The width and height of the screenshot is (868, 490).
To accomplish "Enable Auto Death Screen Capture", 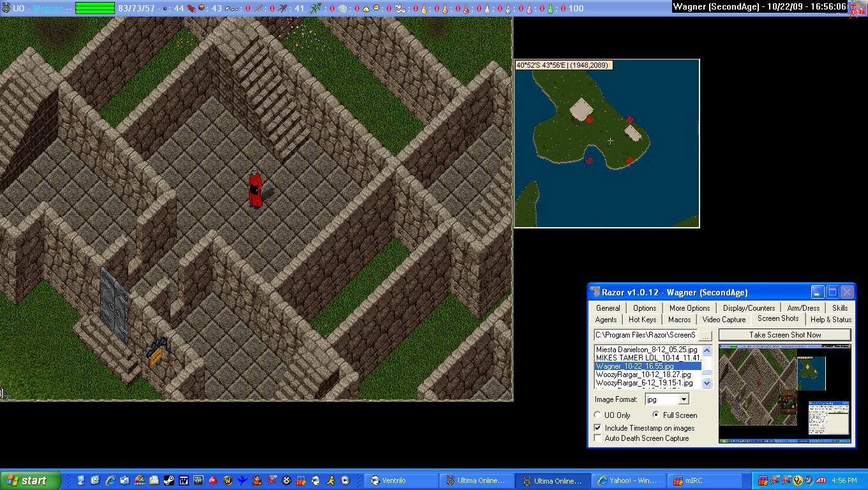I will pos(598,438).
